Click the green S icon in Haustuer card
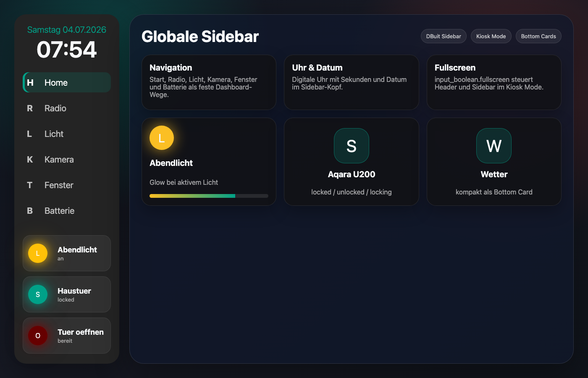 coord(38,294)
